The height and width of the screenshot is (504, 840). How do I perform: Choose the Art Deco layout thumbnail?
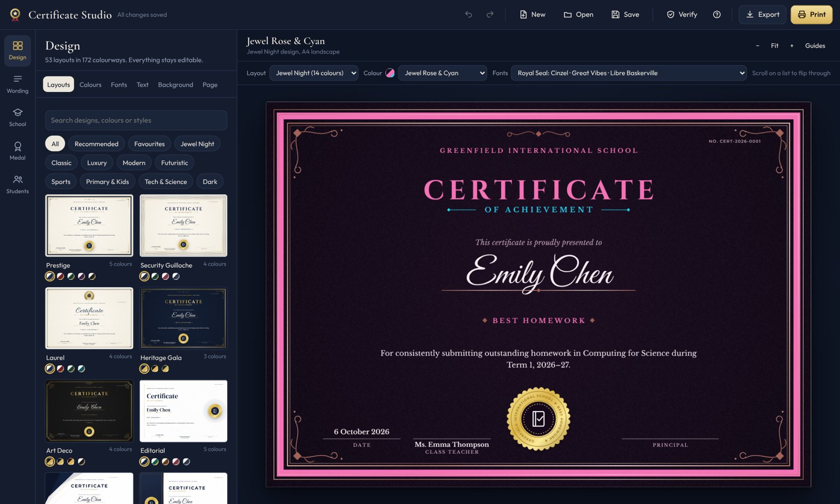click(89, 411)
